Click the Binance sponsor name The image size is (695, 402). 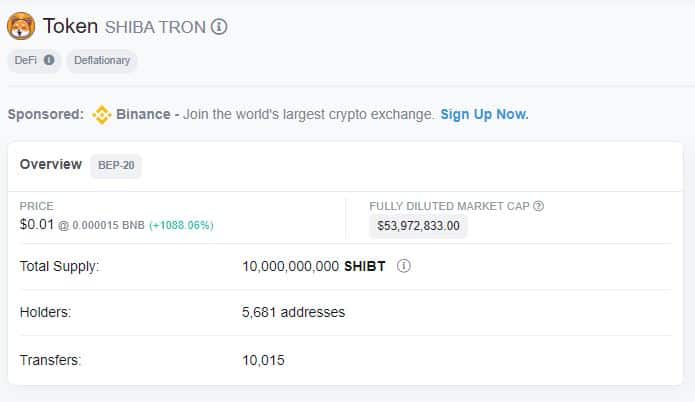(143, 114)
